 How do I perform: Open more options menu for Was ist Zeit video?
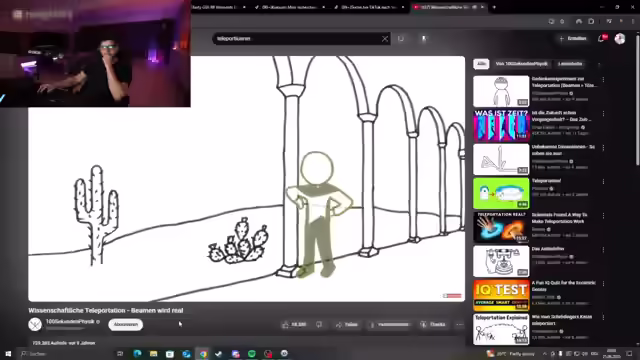click(603, 114)
